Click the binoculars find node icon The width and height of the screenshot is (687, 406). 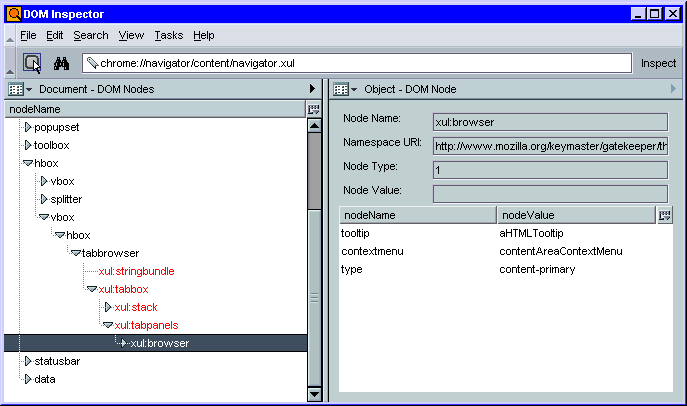pos(60,63)
